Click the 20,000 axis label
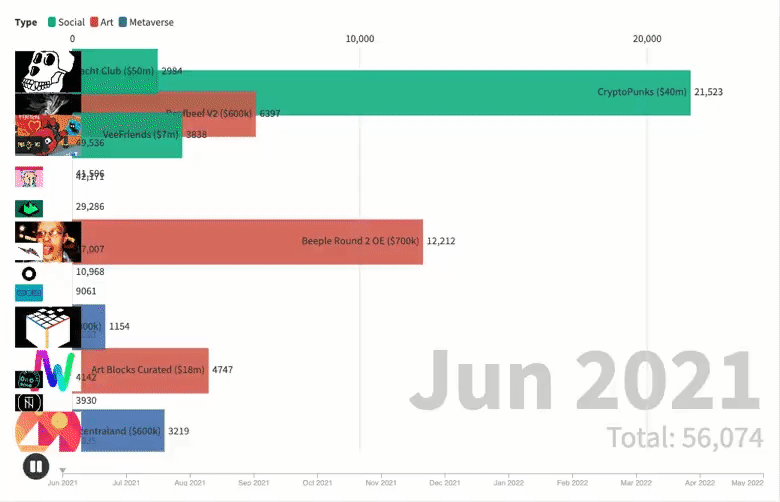This screenshot has height=502, width=780. 647,39
